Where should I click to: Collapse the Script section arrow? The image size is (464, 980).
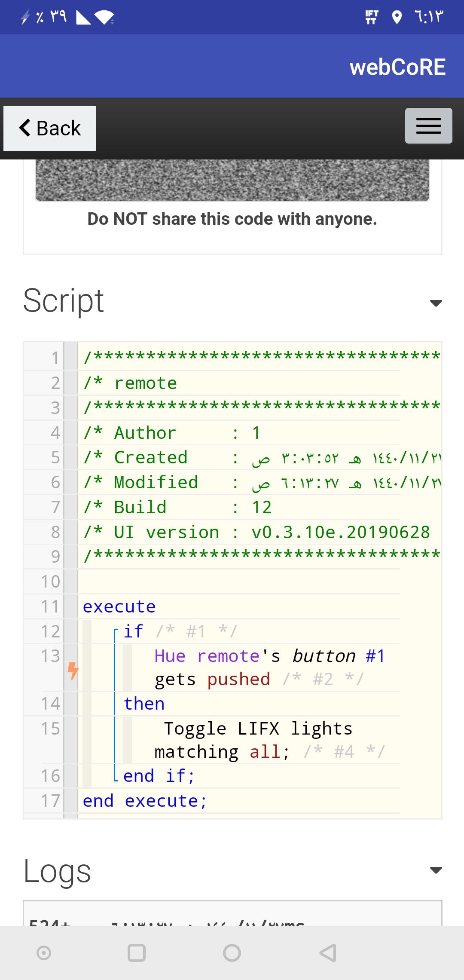pyautogui.click(x=436, y=303)
